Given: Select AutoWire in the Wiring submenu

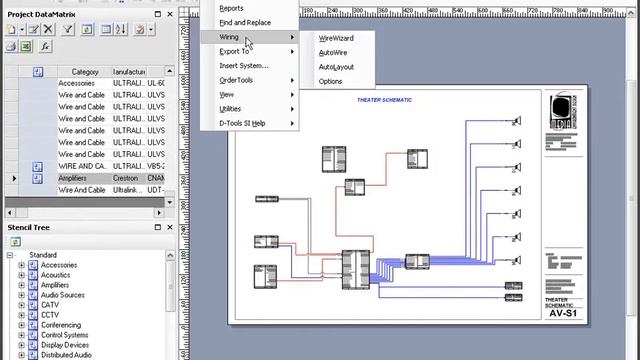Looking at the screenshot, I should (x=337, y=52).
